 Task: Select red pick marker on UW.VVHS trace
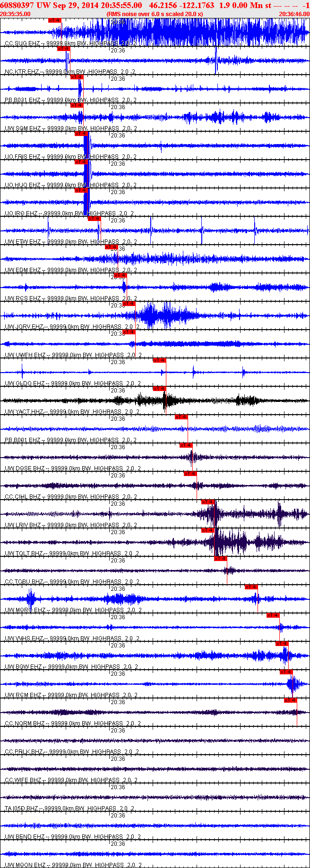(x=273, y=615)
